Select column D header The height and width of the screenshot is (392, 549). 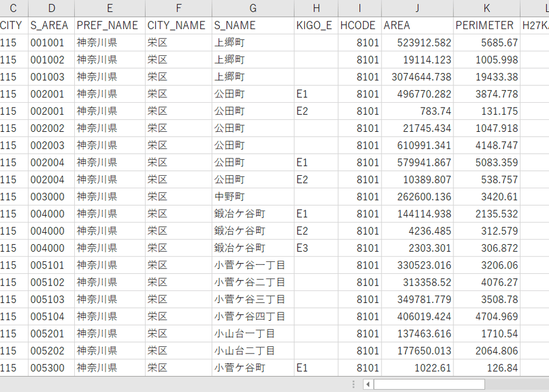click(x=52, y=8)
